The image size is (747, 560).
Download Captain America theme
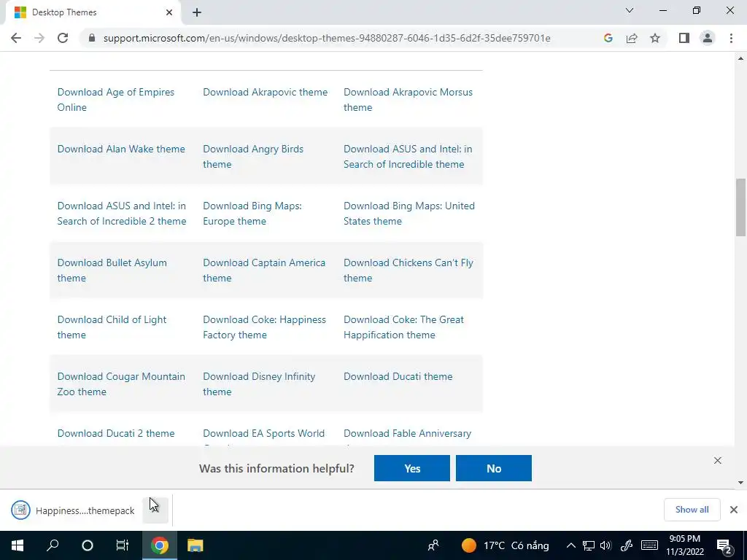264,271
